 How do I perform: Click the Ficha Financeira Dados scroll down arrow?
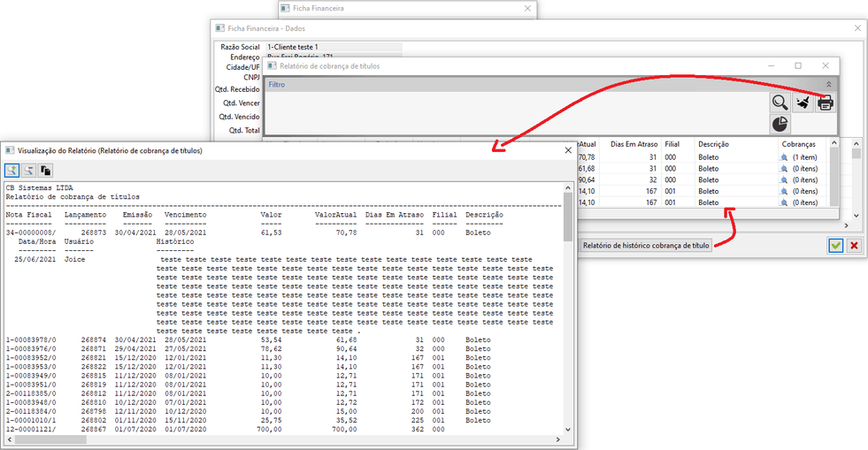(856, 216)
